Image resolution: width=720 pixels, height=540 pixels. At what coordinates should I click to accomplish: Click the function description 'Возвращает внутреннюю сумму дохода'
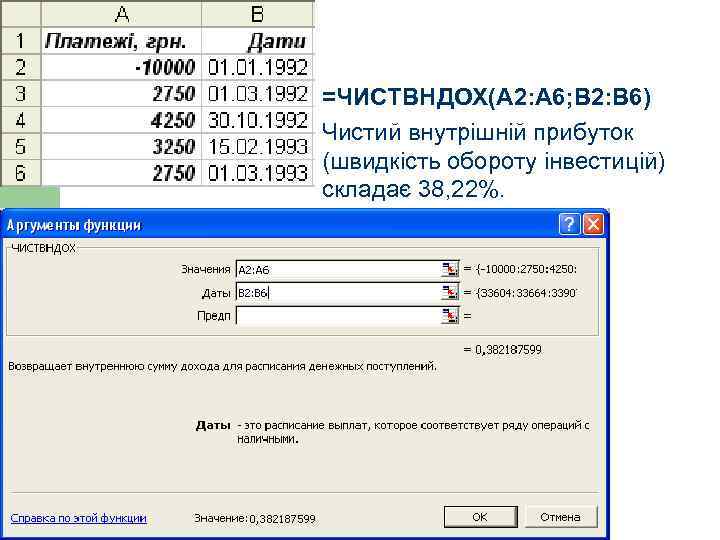[x=222, y=366]
